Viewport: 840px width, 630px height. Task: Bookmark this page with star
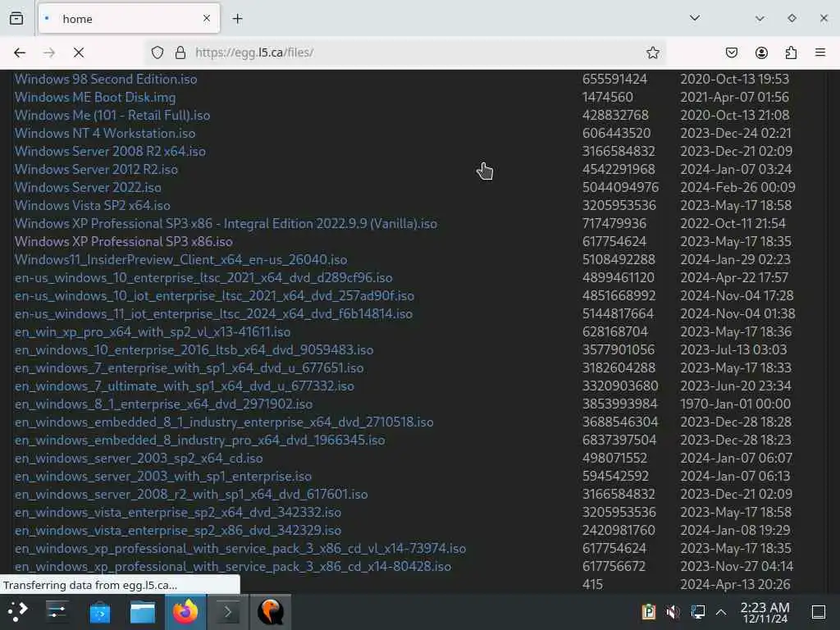[652, 52]
